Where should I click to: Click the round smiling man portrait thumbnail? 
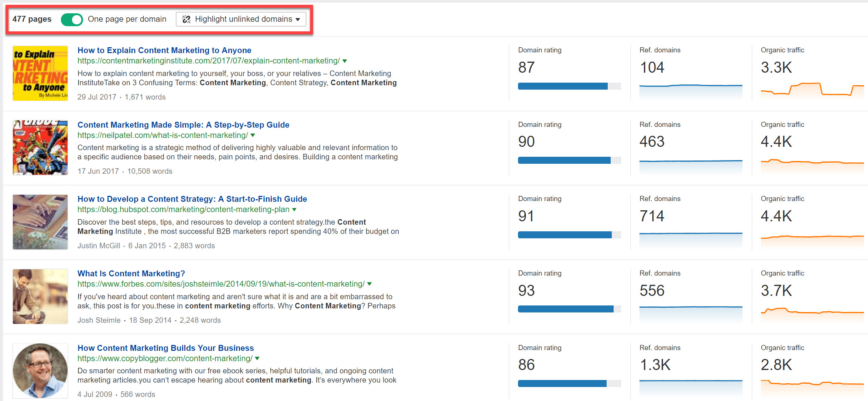(x=40, y=370)
